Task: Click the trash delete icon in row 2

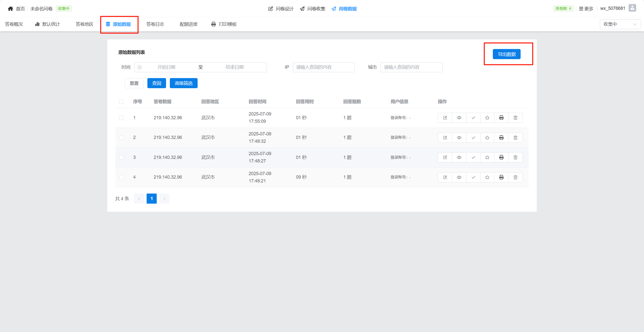Action: 515,138
